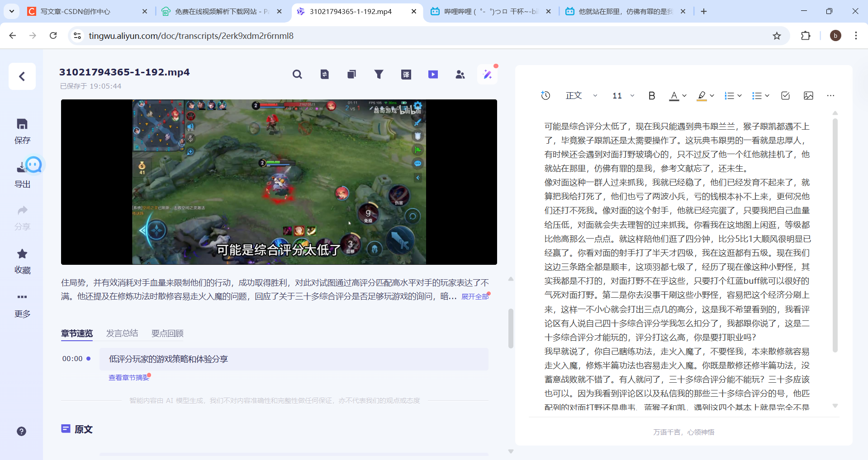Insert a to-do checkbox in notes
Viewport: 868px width, 460px height.
pos(786,95)
